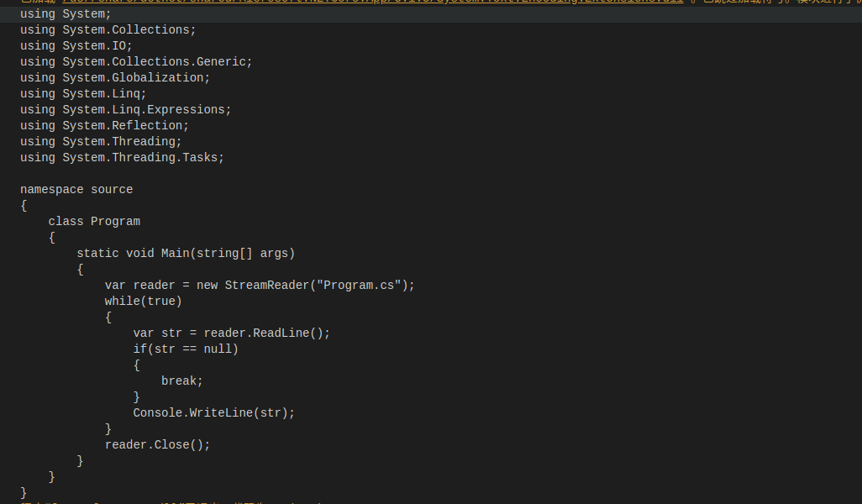
Task: Select the 'static void Main(string[] args)' line
Action: pyautogui.click(x=186, y=253)
